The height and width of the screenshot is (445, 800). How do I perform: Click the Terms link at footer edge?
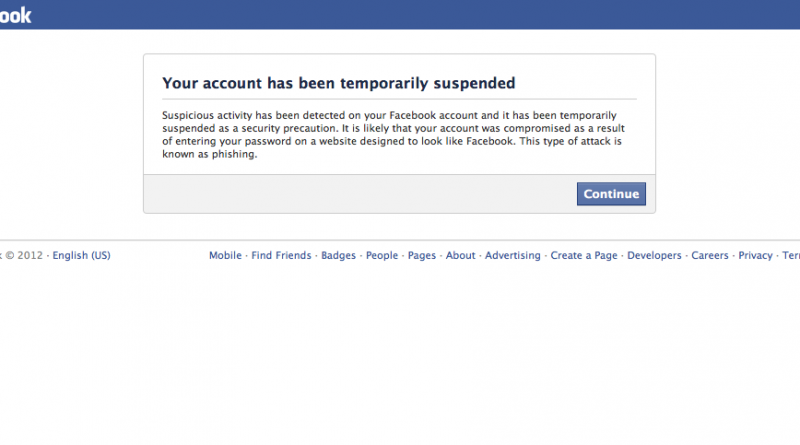coord(791,256)
